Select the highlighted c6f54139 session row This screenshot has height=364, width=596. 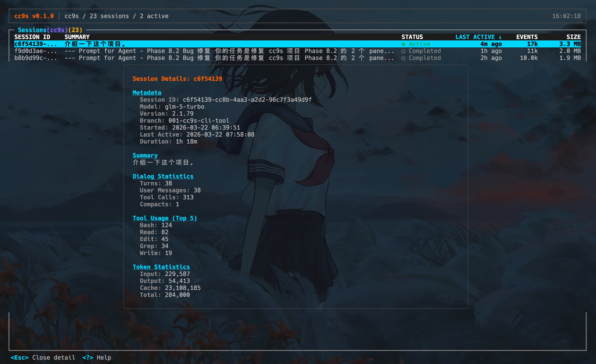(x=35, y=44)
